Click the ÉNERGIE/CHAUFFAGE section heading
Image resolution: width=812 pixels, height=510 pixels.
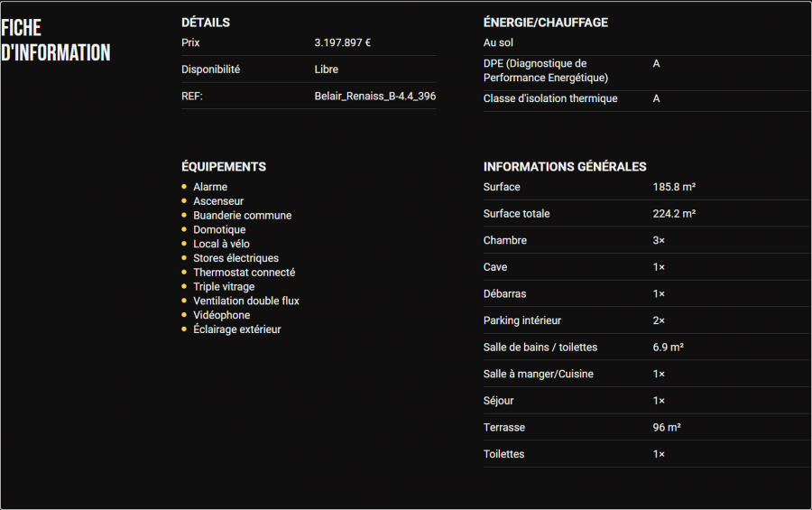point(545,23)
